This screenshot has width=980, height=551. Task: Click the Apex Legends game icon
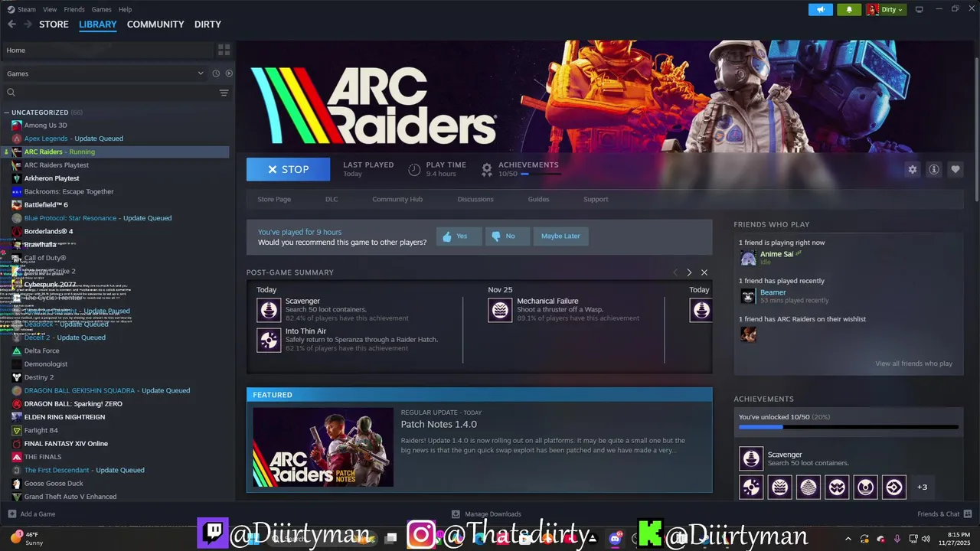pos(17,139)
